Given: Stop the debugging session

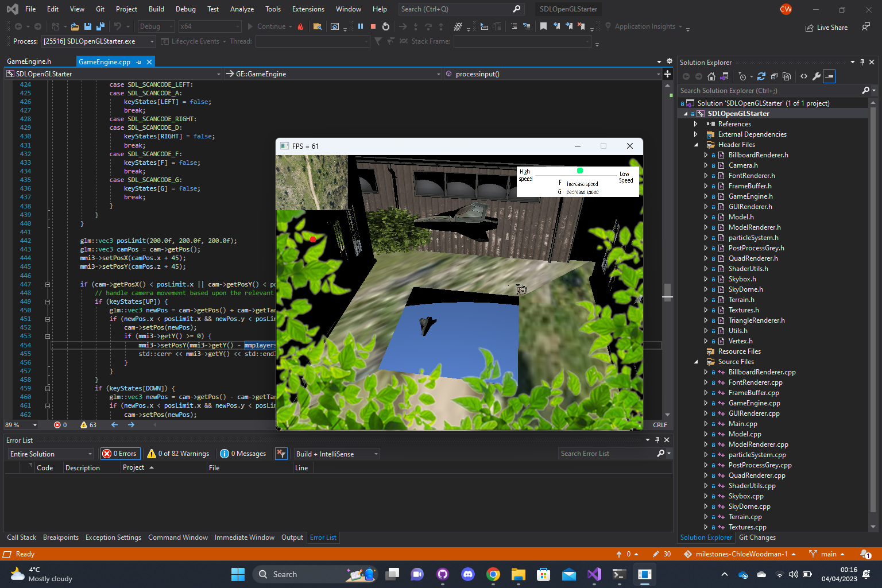Looking at the screenshot, I should 373,26.
